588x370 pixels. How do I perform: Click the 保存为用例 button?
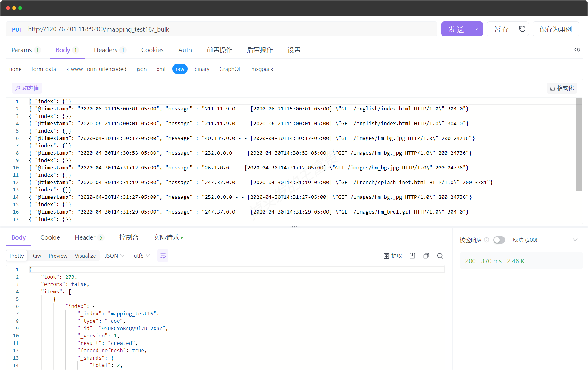tap(556, 29)
